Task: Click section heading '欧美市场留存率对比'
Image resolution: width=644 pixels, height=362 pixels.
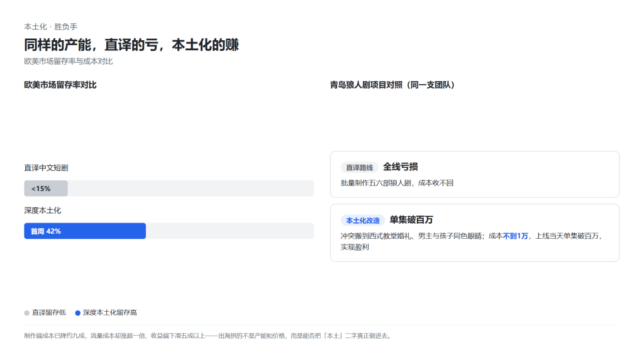Action: click(60, 85)
